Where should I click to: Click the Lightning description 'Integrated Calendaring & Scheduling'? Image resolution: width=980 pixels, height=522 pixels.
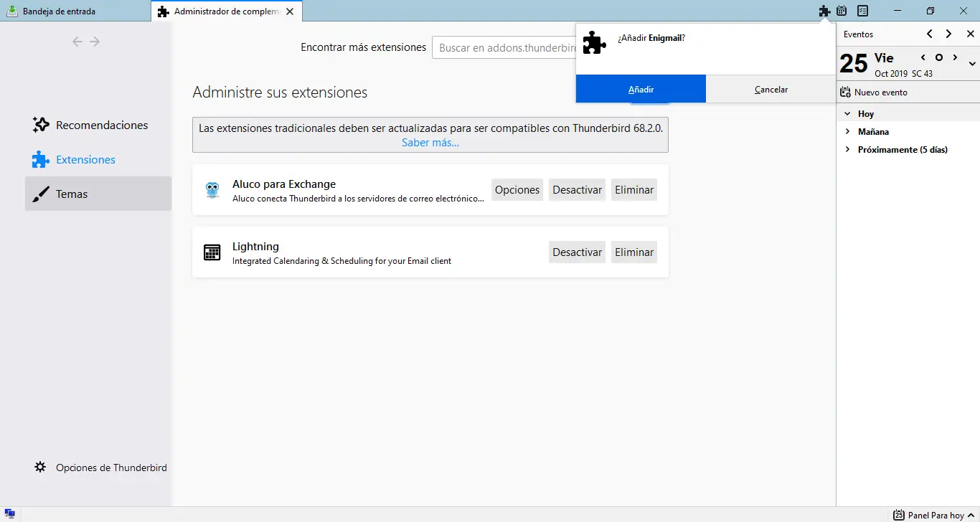tap(341, 261)
